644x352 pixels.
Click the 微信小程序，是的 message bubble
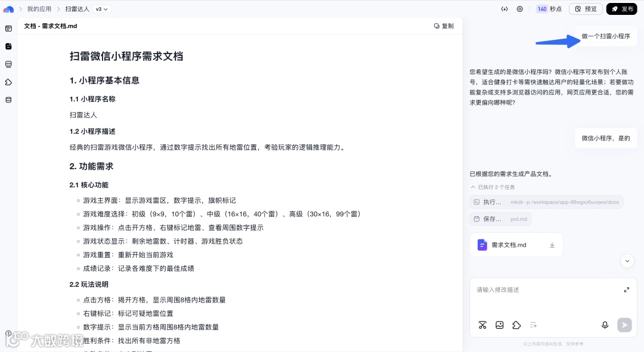pos(606,138)
